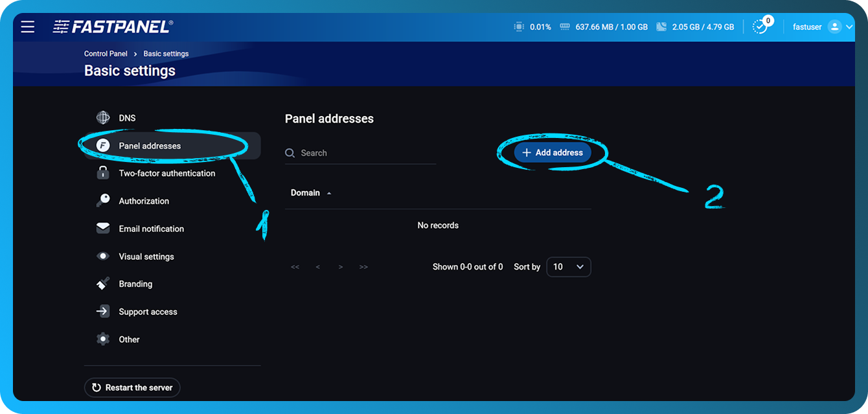Click the Two-factor authentication lock icon
The height and width of the screenshot is (414, 868).
[x=103, y=172]
